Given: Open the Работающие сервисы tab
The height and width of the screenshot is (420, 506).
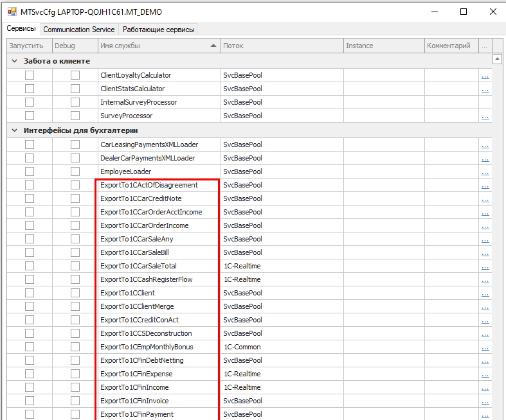Looking at the screenshot, I should click(x=158, y=30).
